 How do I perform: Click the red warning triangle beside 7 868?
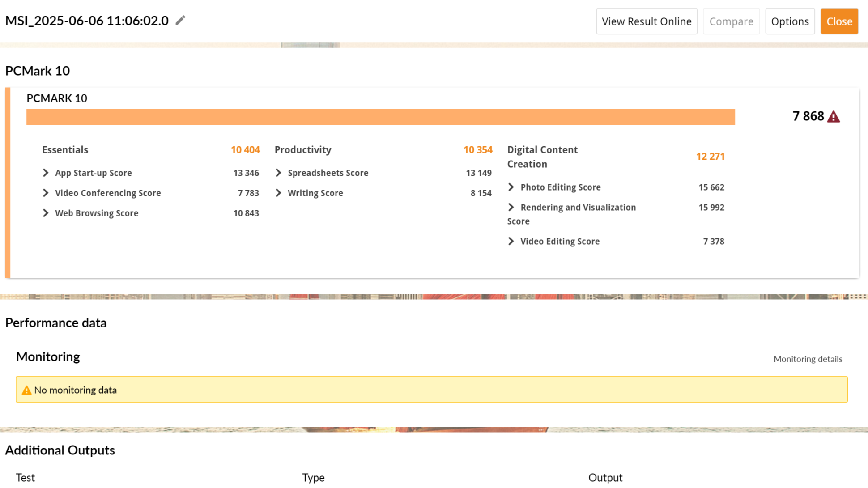[x=833, y=117]
